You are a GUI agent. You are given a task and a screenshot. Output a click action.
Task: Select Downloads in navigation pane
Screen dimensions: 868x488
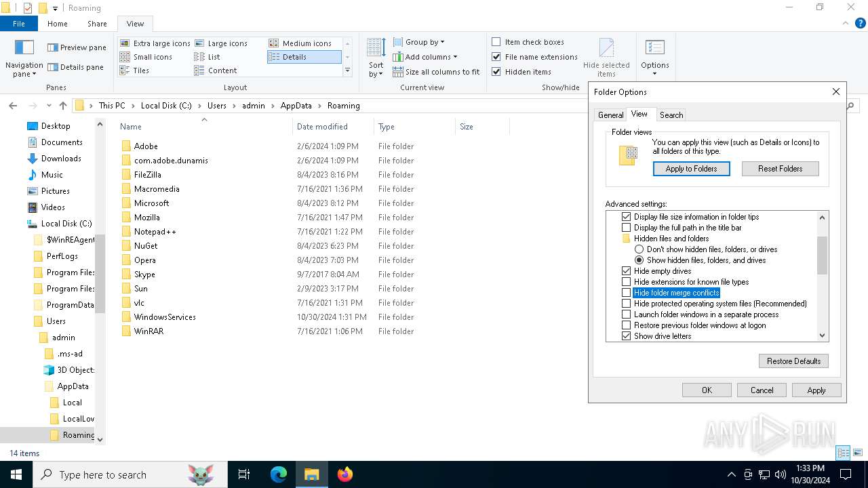point(61,159)
